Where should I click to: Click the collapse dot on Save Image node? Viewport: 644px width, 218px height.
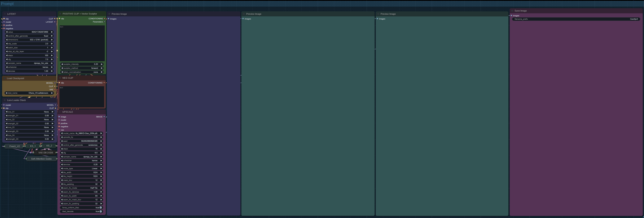(512, 11)
